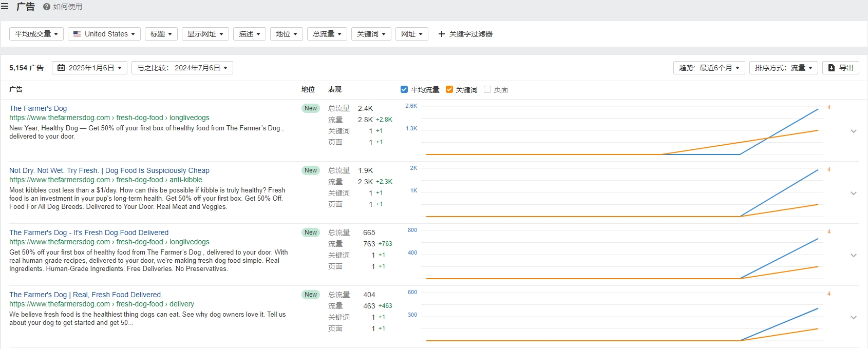Click the 总流量 value 404
Screen dimensions: 868x349
tap(369, 295)
